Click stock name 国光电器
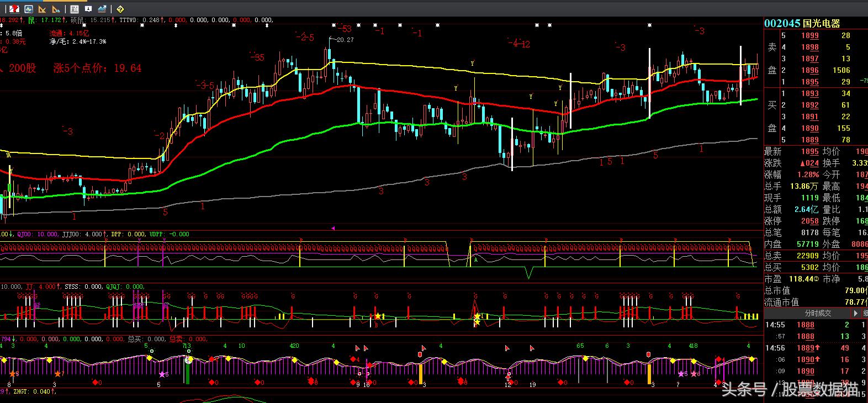The width and height of the screenshot is (868, 403). tap(821, 23)
